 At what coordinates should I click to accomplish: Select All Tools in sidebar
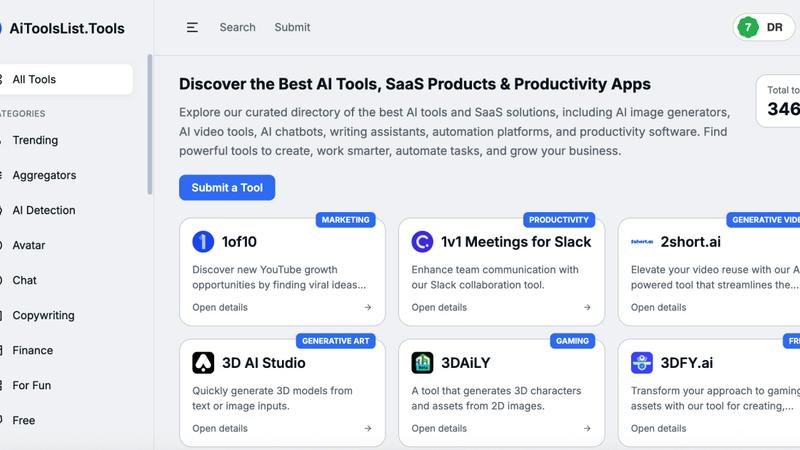(x=64, y=79)
